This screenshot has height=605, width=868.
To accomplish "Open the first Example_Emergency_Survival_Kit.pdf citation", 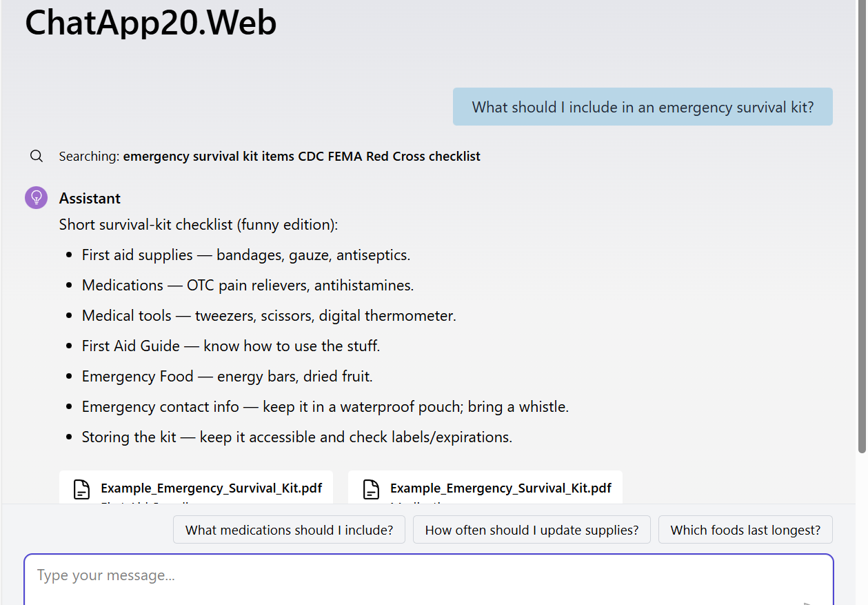I will [x=211, y=488].
